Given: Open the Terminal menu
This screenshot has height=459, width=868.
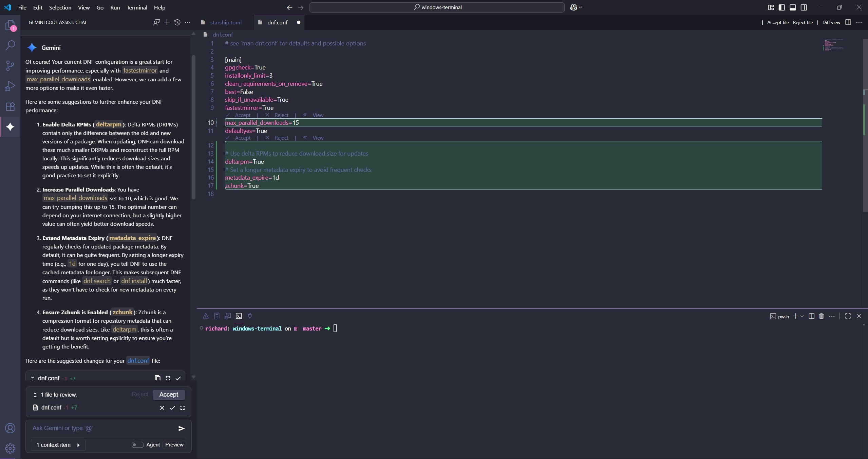Looking at the screenshot, I should tap(137, 7).
